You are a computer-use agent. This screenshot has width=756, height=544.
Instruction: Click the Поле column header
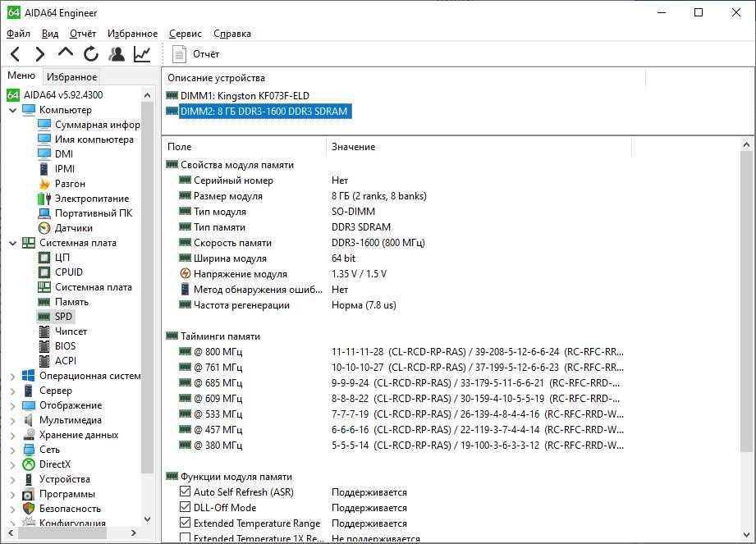pos(180,147)
